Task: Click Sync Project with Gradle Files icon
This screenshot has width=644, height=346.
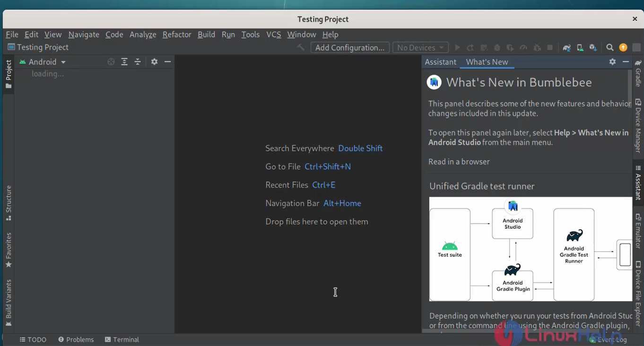Action: [566, 48]
